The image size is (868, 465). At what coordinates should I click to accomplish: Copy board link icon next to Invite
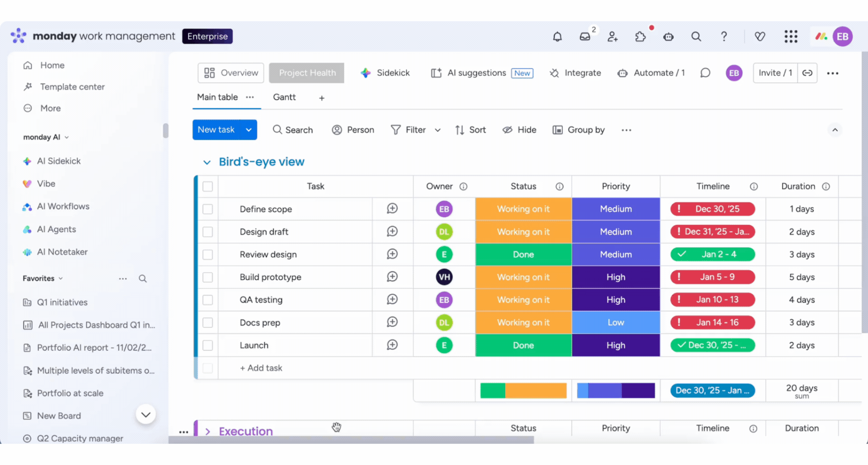coord(808,73)
